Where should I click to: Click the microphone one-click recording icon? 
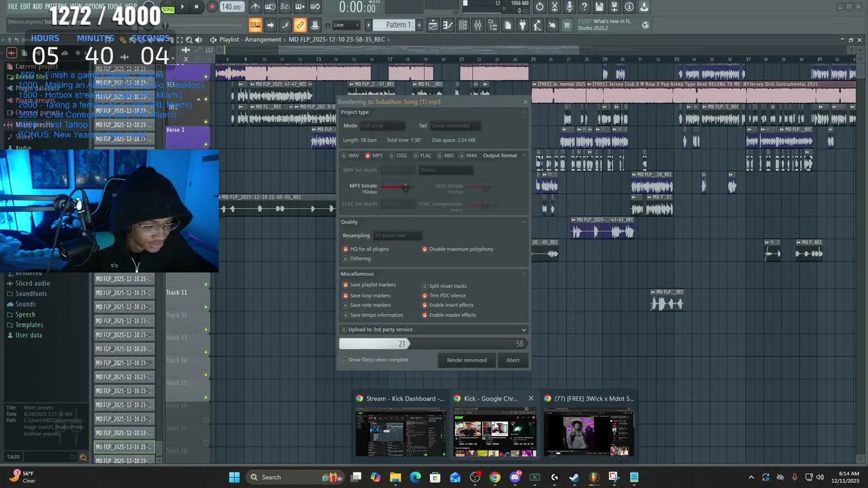tap(570, 7)
